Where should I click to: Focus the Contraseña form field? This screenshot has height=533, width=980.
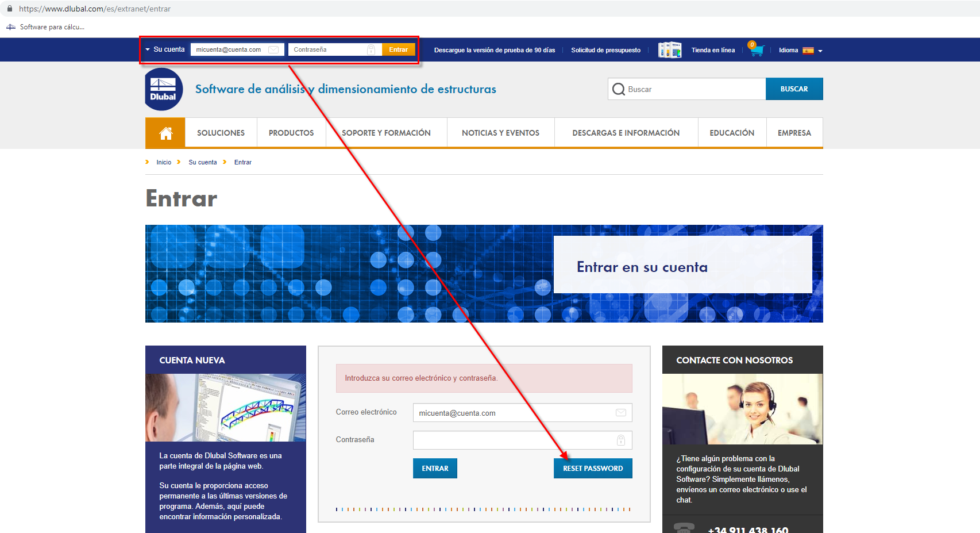click(x=523, y=440)
